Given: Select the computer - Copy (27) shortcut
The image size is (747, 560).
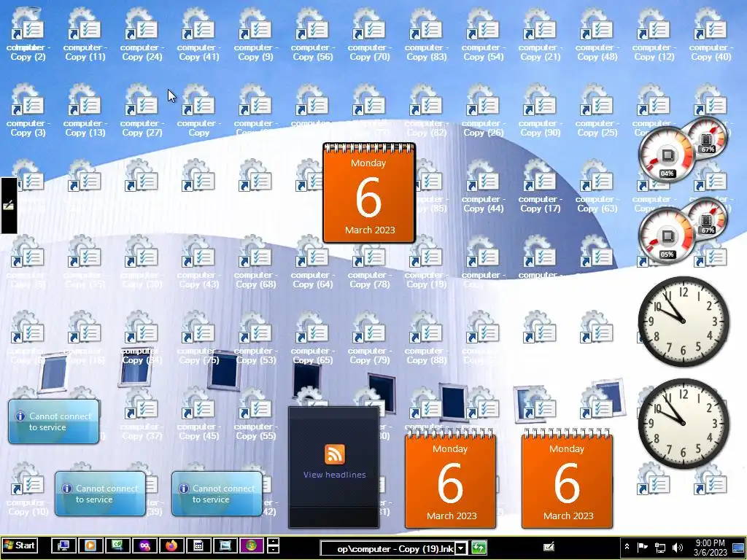Looking at the screenshot, I should click(x=142, y=111).
